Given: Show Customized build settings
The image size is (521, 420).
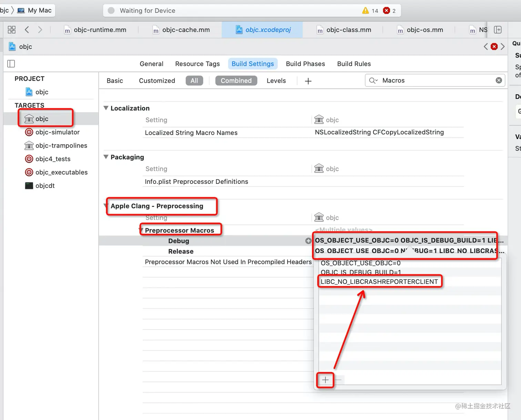Looking at the screenshot, I should coord(157,81).
